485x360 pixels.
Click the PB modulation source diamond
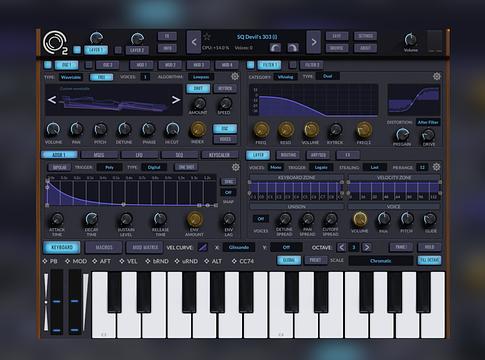[45, 261]
